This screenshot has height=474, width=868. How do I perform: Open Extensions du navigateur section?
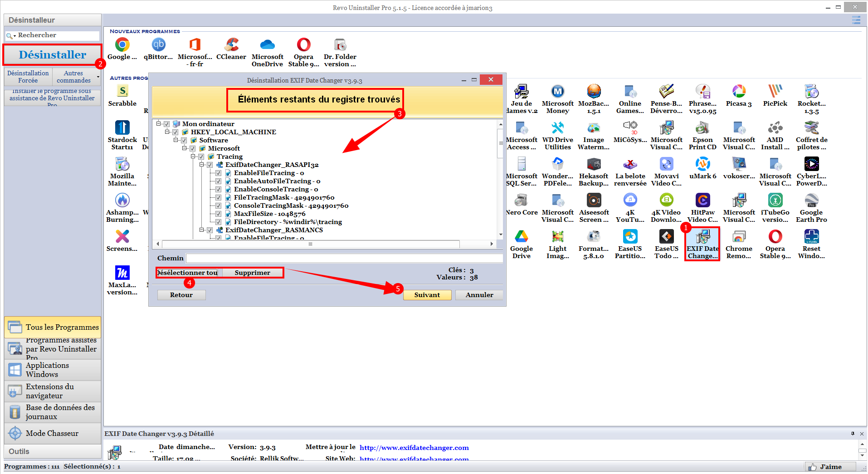tap(53, 391)
